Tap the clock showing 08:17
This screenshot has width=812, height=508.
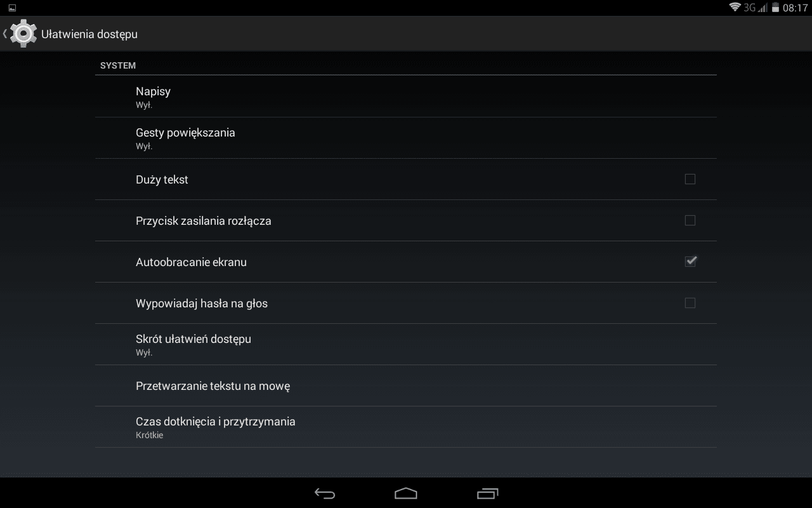[x=795, y=8]
